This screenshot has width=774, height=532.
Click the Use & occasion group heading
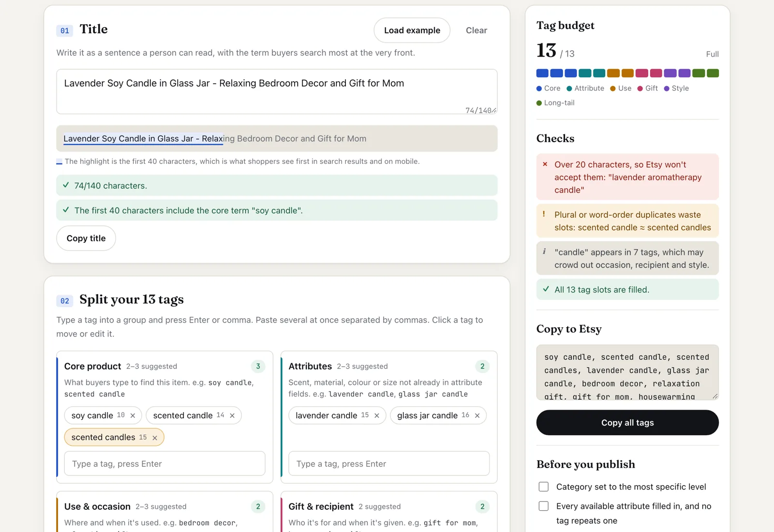(x=97, y=506)
